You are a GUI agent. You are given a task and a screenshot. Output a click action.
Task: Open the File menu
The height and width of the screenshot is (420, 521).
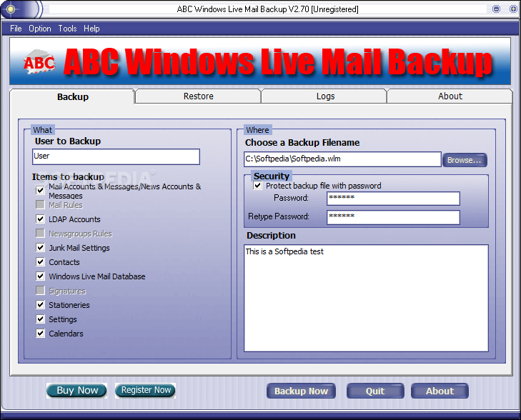(x=16, y=29)
